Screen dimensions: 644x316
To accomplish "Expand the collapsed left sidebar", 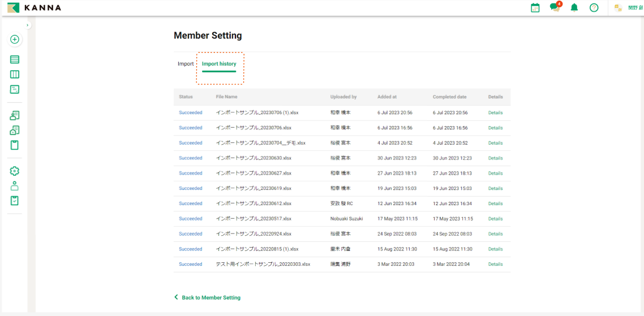I will click(28, 25).
